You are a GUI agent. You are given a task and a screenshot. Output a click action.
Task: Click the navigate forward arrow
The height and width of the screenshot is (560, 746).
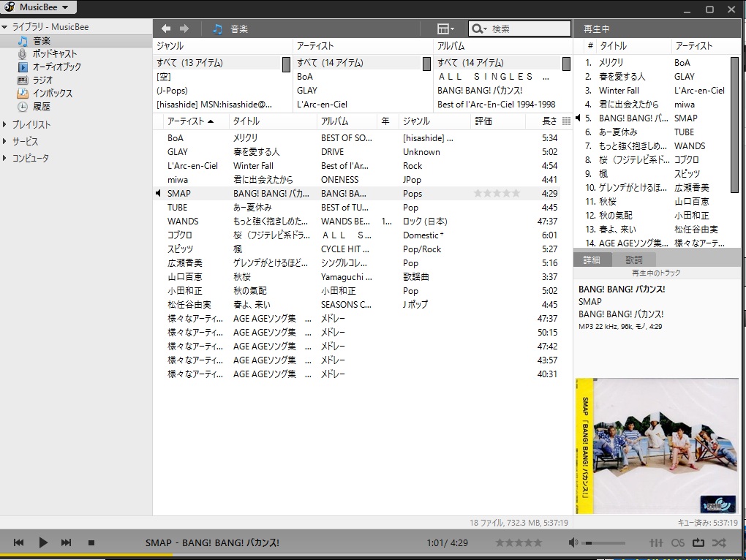point(184,29)
